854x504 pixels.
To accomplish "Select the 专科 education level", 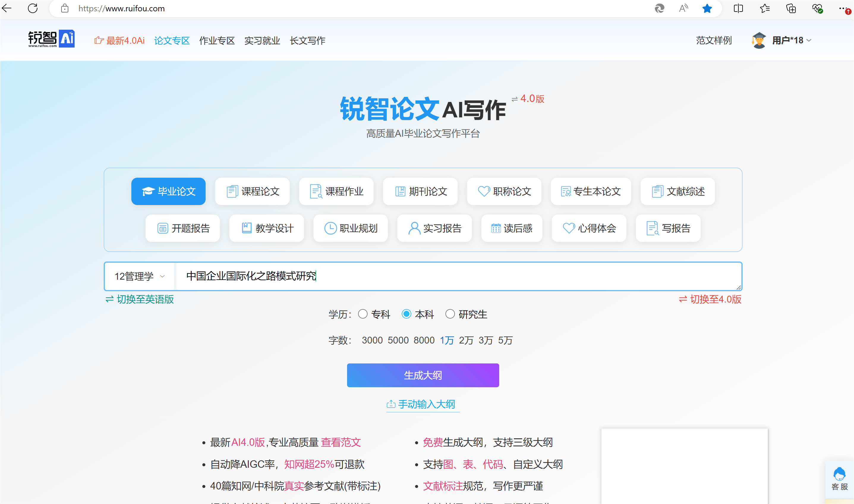I will [363, 314].
